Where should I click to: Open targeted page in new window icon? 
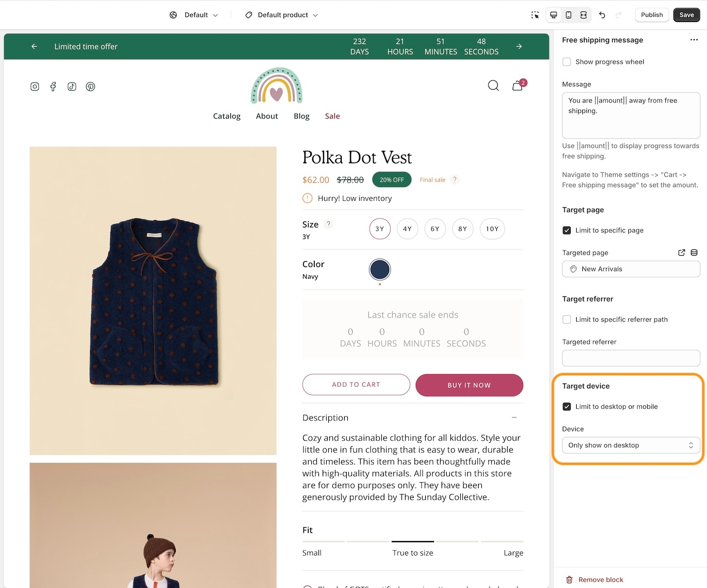[x=681, y=253]
